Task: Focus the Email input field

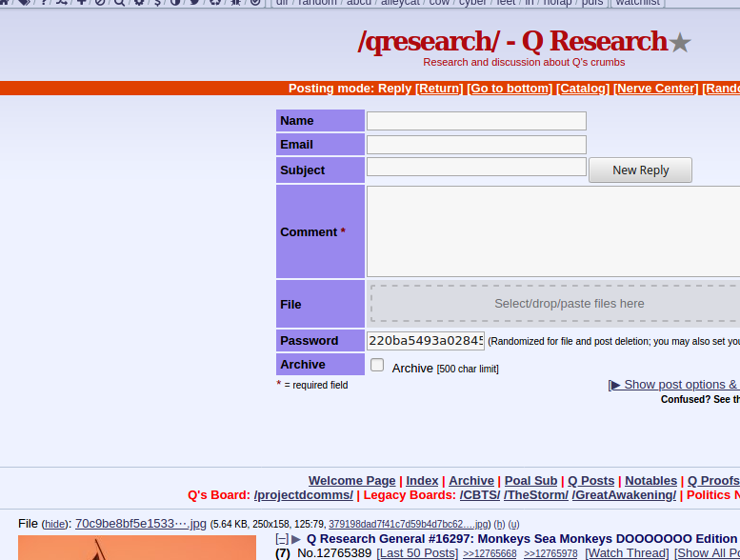Action: click(476, 145)
